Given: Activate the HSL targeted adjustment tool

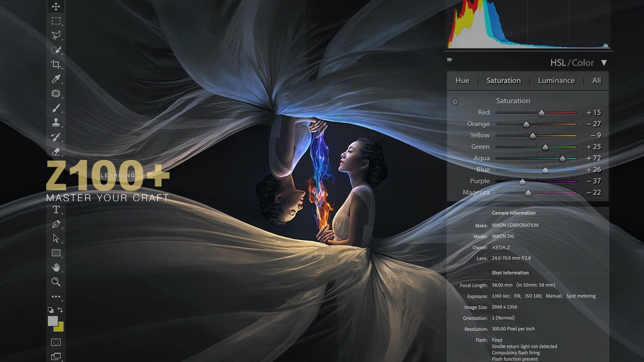Looking at the screenshot, I should 455,102.
